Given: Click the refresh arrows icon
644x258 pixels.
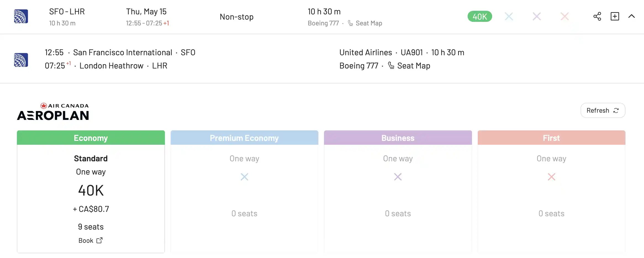Looking at the screenshot, I should (x=616, y=110).
